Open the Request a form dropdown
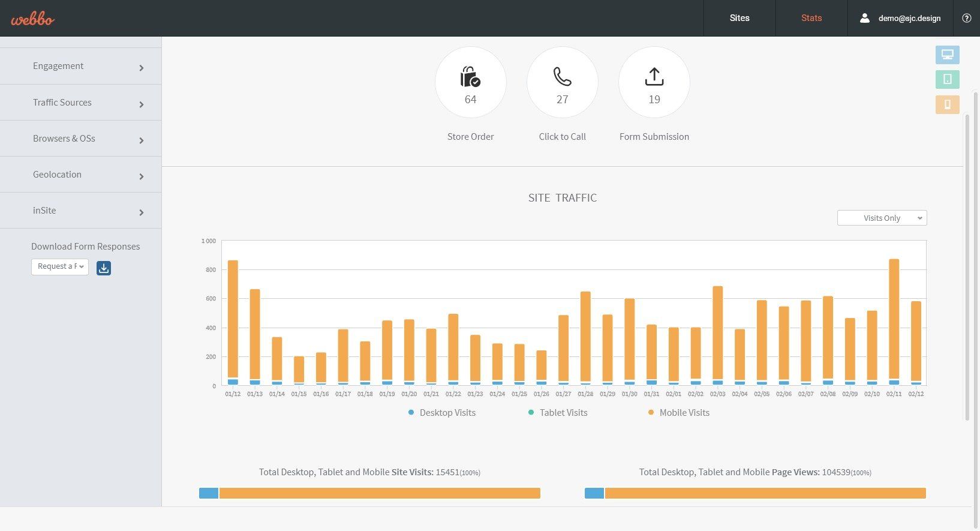 coord(60,266)
